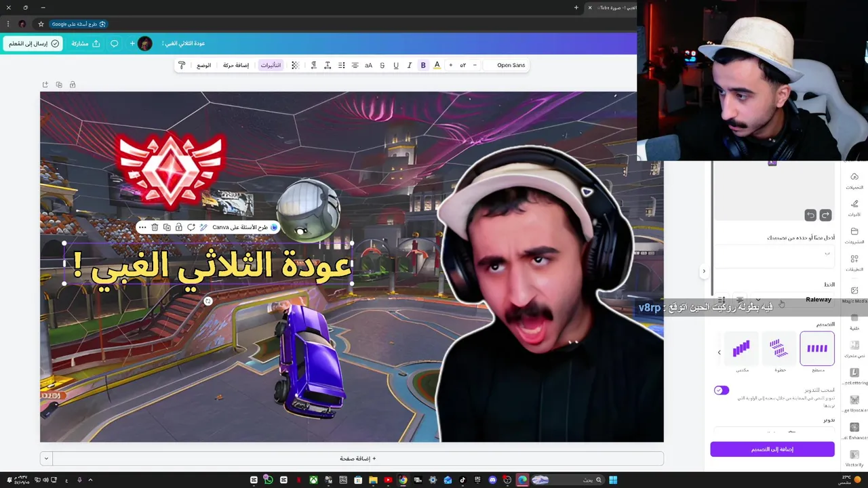This screenshot has height=488, width=868.
Task: Open التطبيقات (Apps) in the sidebar
Action: pyautogui.click(x=854, y=263)
